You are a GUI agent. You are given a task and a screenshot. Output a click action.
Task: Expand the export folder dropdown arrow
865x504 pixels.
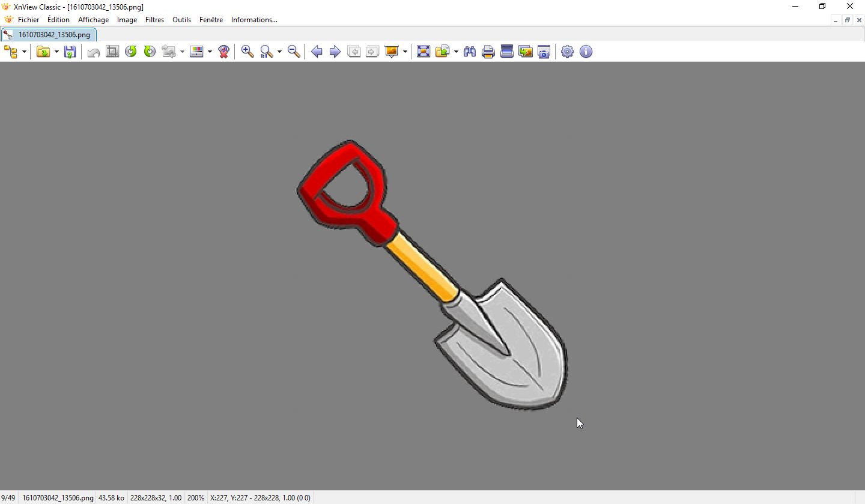[x=456, y=52]
